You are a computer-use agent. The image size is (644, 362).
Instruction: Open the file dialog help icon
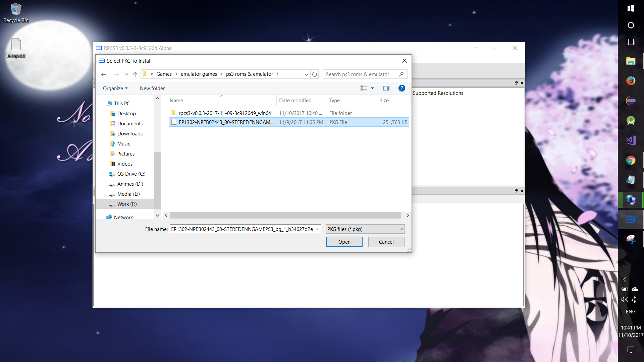401,88
